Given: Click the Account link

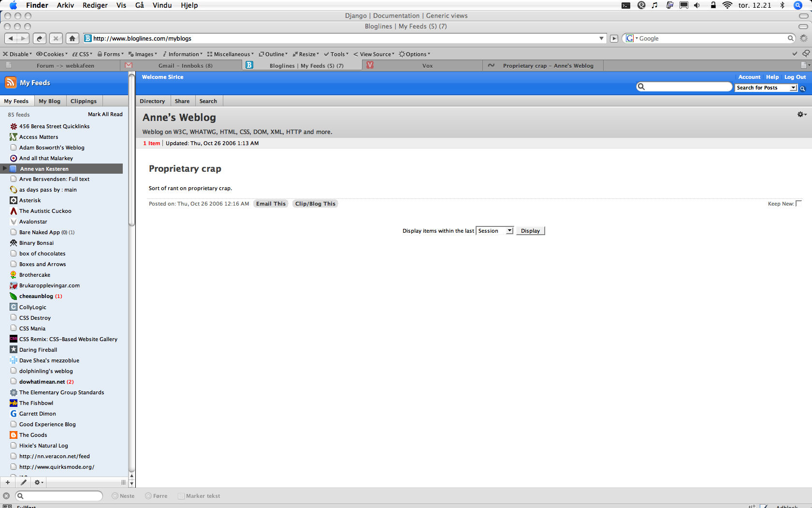Looking at the screenshot, I should click(x=749, y=77).
